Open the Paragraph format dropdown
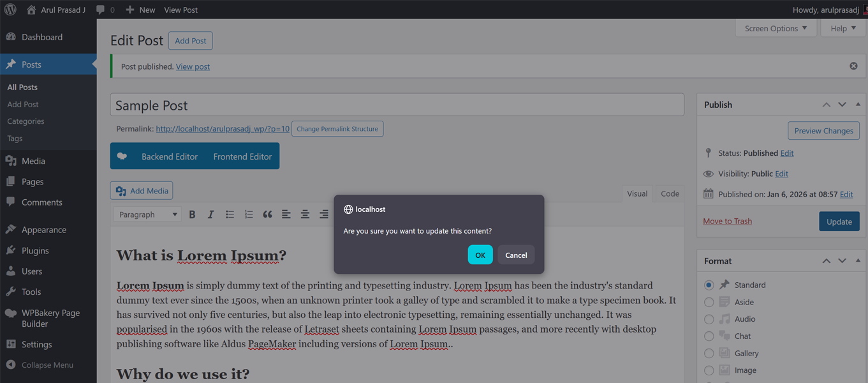Viewport: 868px width, 383px height. coord(148,214)
